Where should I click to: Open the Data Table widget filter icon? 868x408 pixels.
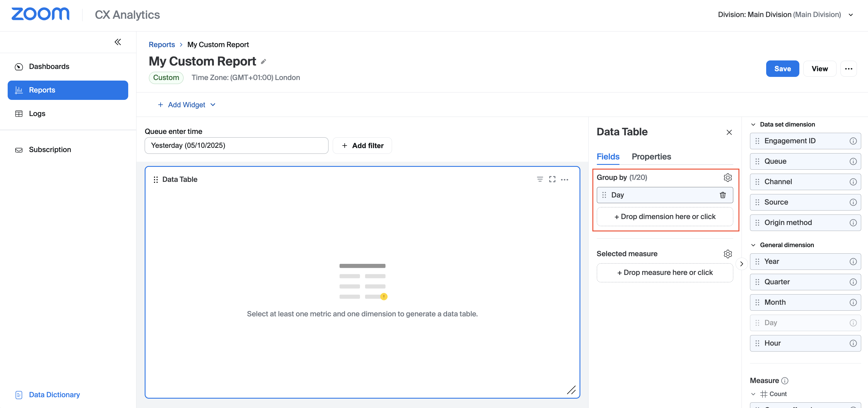540,179
